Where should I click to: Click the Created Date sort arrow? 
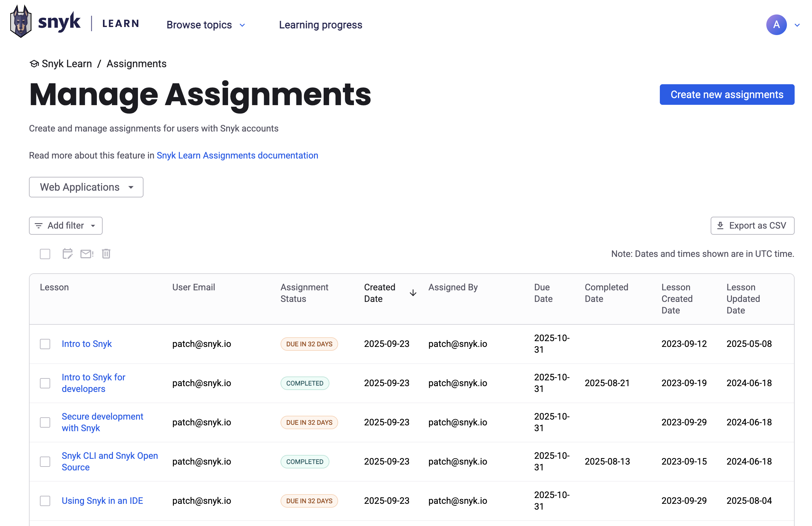click(413, 293)
